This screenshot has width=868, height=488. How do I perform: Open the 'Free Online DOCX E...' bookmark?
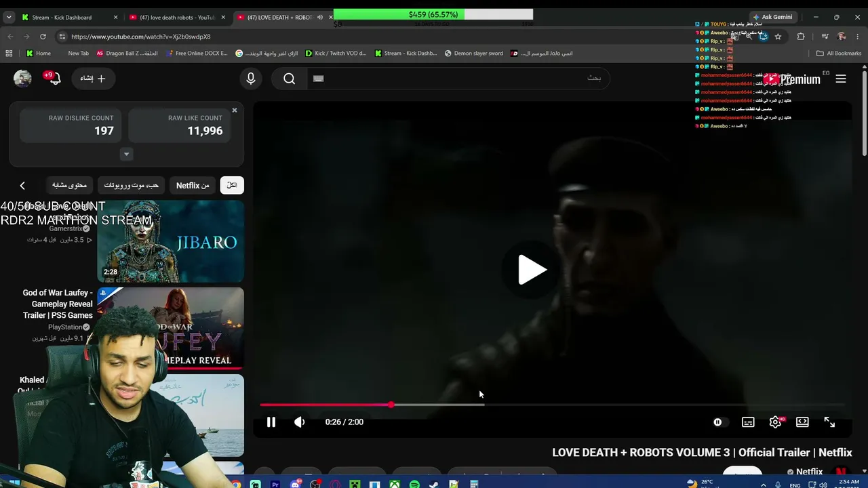pos(197,54)
